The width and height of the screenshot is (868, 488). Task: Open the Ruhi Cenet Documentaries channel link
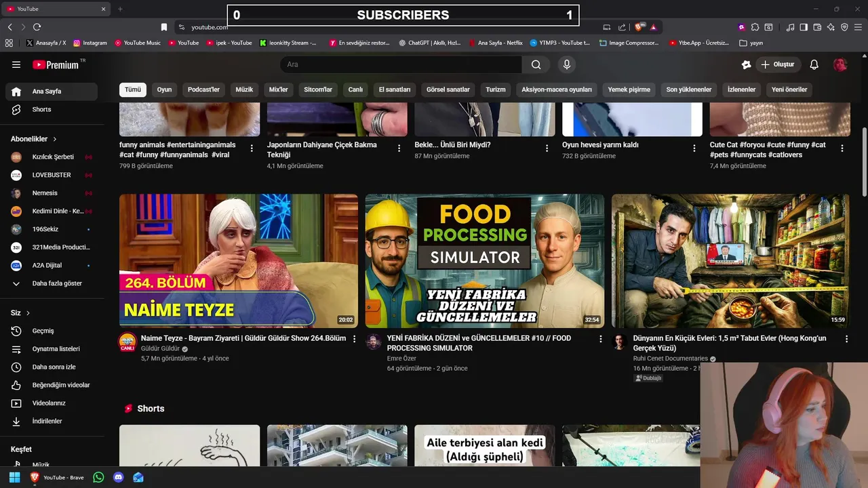coord(670,359)
